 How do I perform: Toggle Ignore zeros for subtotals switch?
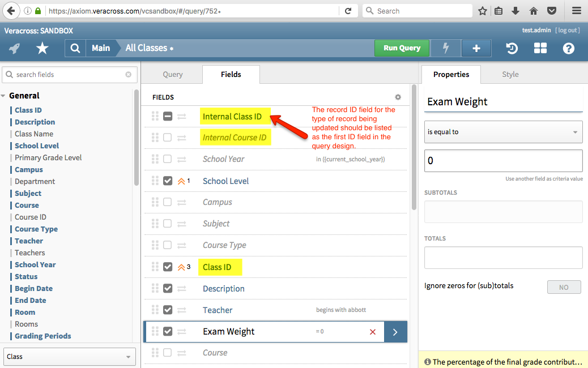tap(564, 287)
